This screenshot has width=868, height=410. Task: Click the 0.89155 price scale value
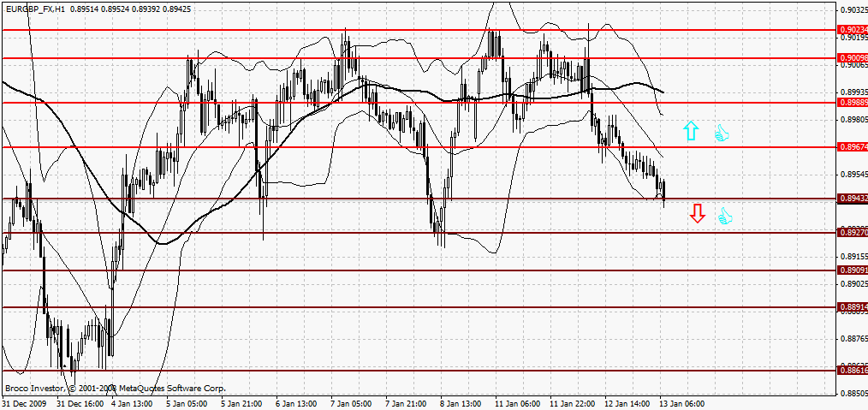point(853,257)
